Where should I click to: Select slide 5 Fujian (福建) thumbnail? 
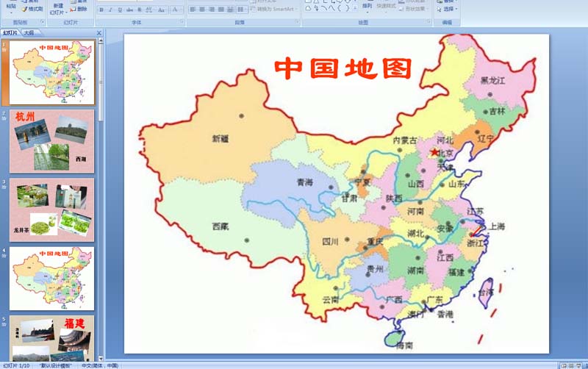[52, 338]
